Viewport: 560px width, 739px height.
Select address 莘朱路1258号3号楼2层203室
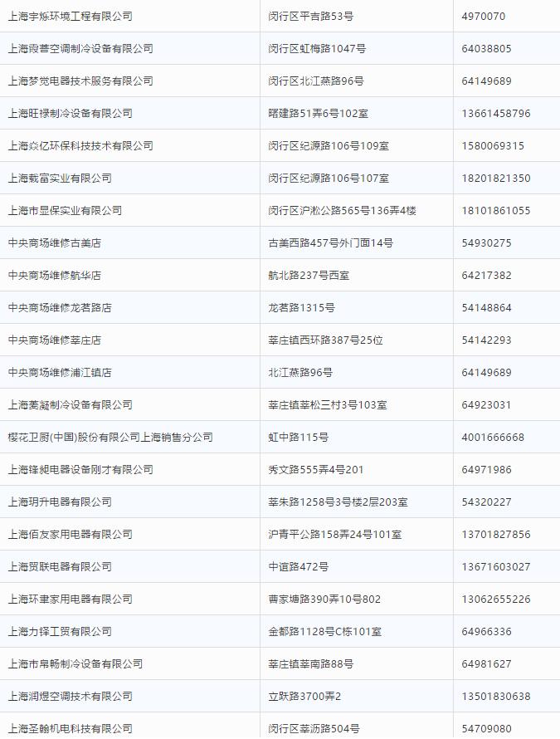tap(338, 502)
